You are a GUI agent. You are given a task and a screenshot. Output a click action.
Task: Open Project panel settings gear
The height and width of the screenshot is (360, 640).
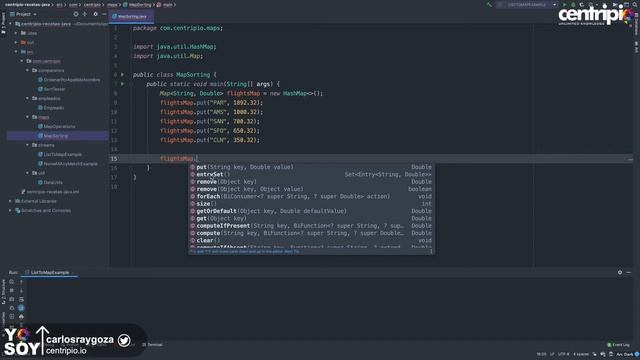[x=96, y=14]
